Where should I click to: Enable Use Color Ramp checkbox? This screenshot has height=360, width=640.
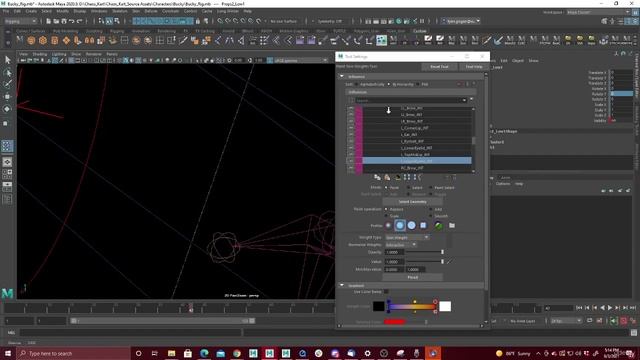point(386,292)
